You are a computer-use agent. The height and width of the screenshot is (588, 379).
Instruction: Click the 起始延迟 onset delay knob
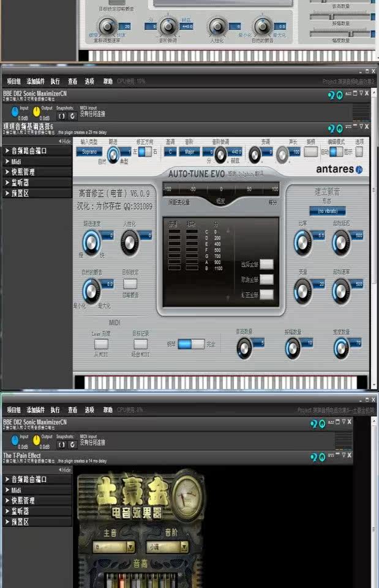[341, 243]
